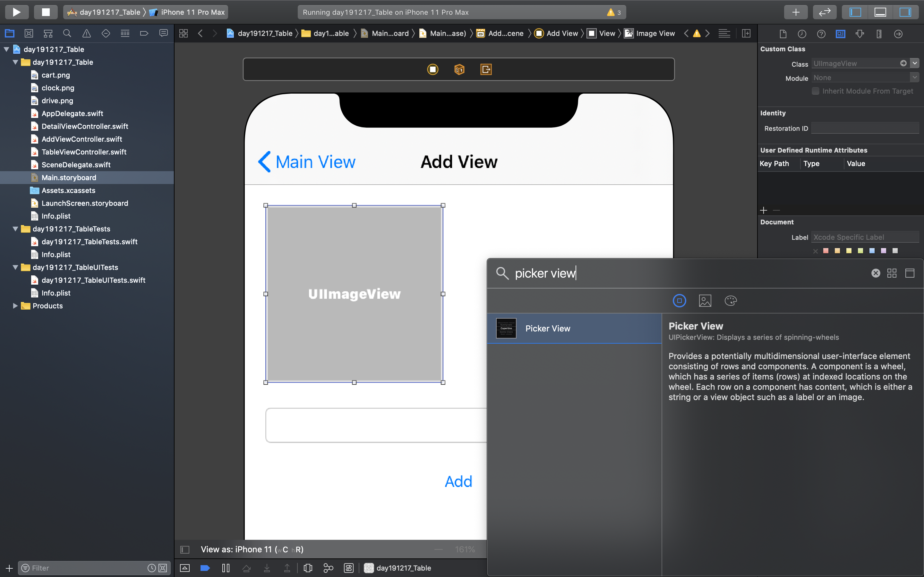Open the Attributes inspector tab
This screenshot has width=924, height=577.
pos(860,34)
